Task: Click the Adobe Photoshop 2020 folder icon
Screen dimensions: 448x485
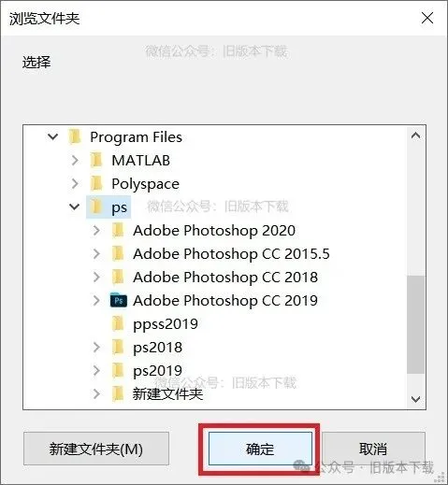Action: click(x=118, y=231)
